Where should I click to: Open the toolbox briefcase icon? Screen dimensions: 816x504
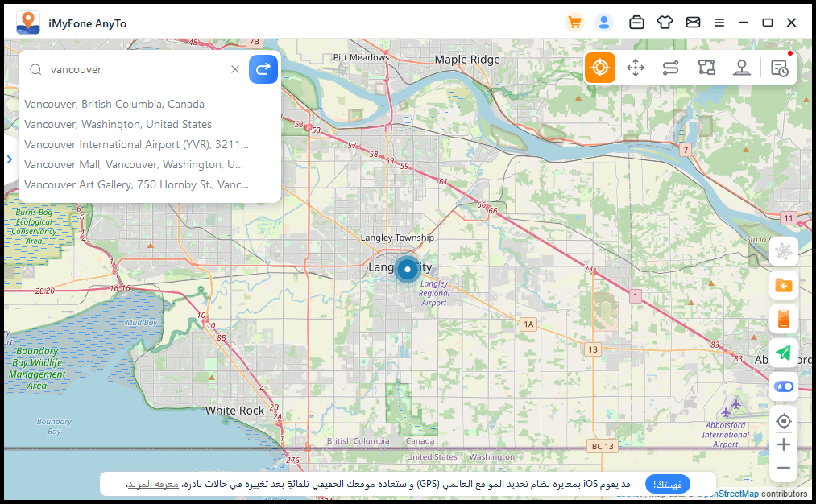point(636,23)
